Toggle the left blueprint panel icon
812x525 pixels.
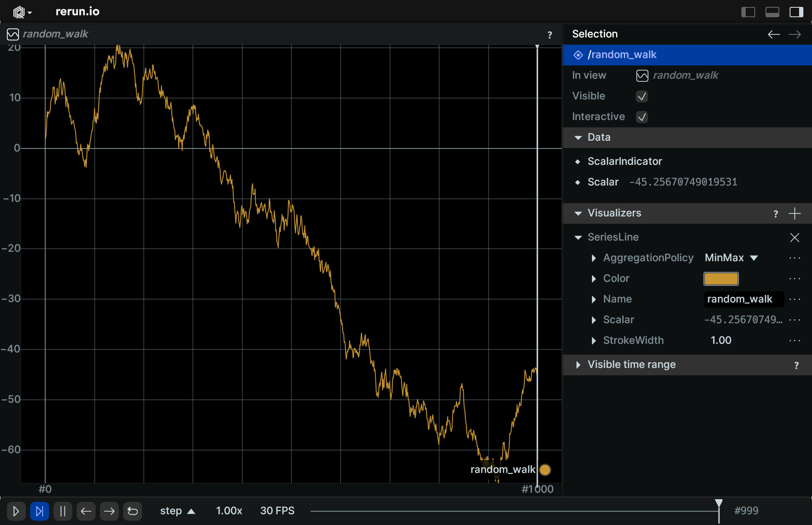coord(748,12)
